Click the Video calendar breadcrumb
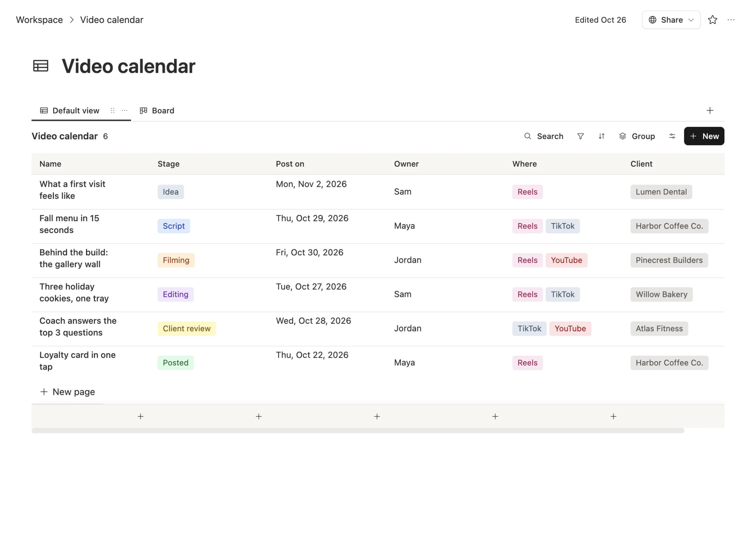Viewport: 756px width, 539px height. (x=112, y=20)
